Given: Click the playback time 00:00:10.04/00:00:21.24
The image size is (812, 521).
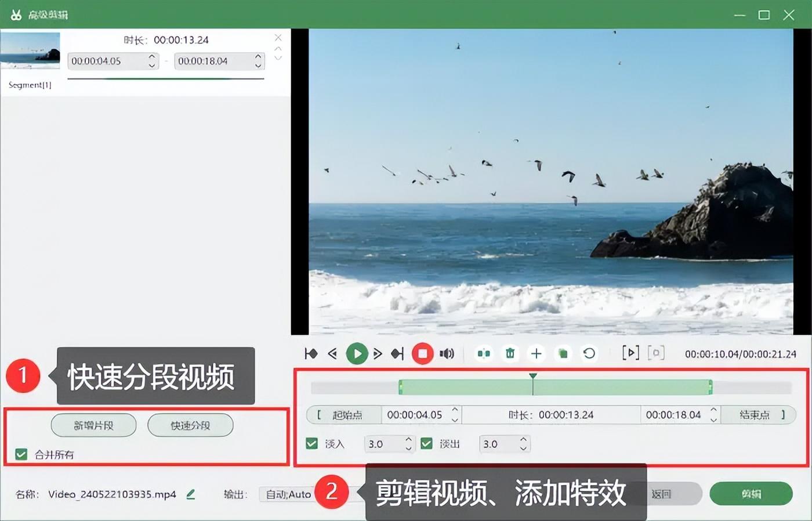Looking at the screenshot, I should pos(741,354).
